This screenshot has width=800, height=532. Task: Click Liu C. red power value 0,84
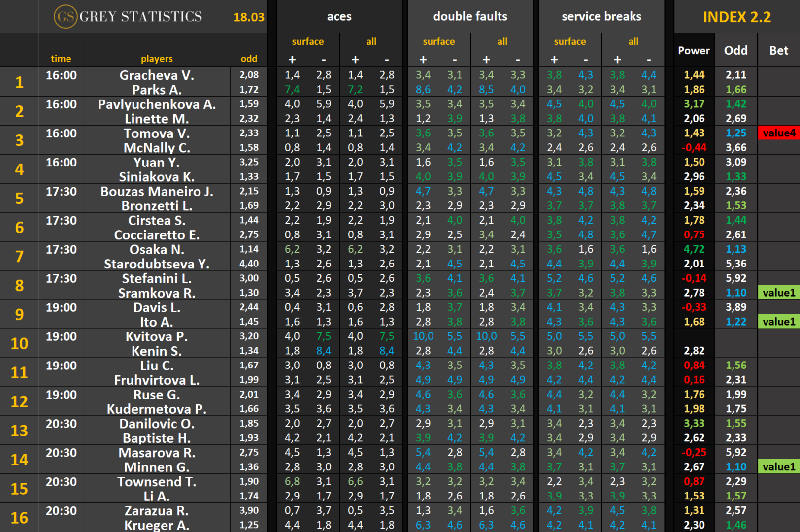coord(694,366)
